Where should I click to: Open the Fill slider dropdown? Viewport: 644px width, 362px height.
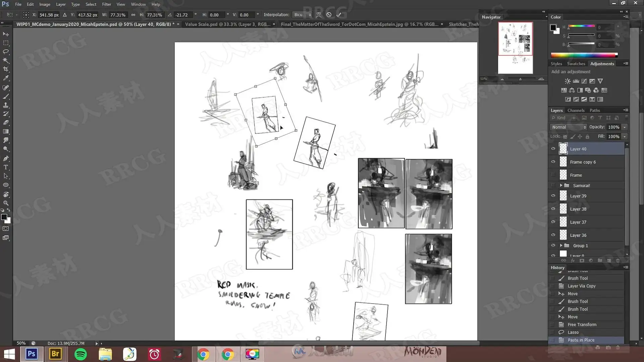coord(625,136)
